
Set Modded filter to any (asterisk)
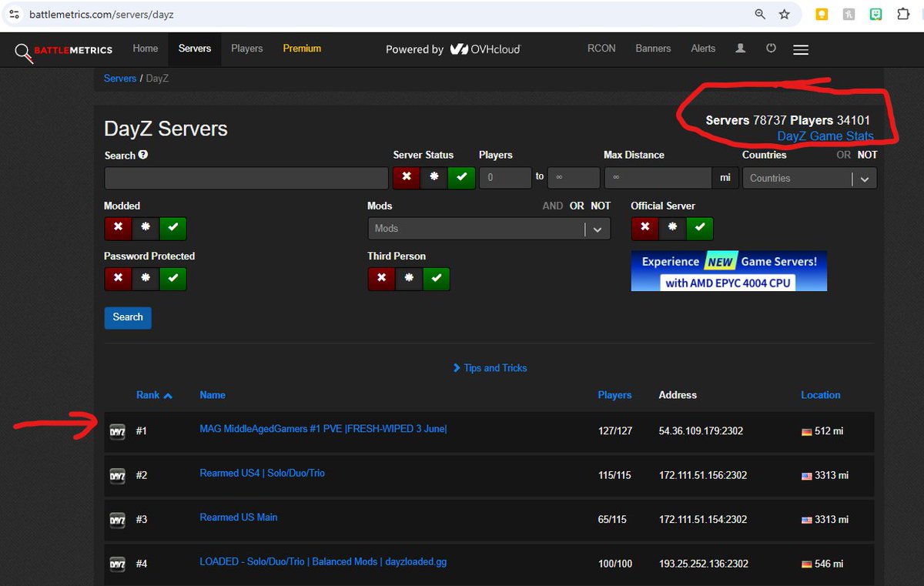click(146, 228)
